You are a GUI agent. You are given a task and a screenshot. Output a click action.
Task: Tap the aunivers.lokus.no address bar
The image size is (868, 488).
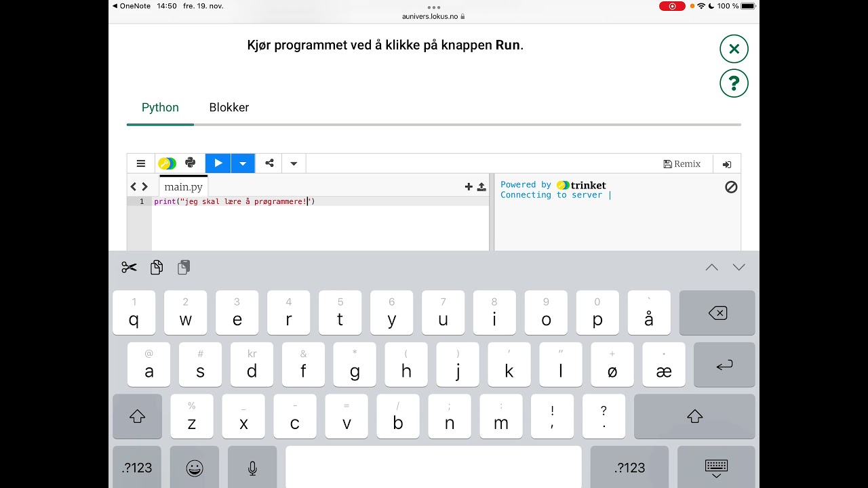(434, 16)
